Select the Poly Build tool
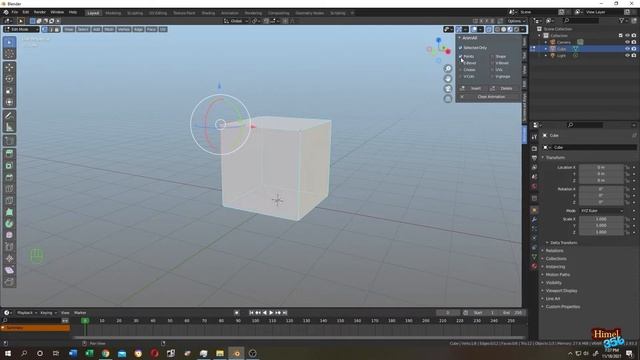Viewport: 640px width, 360px height. 9,212
